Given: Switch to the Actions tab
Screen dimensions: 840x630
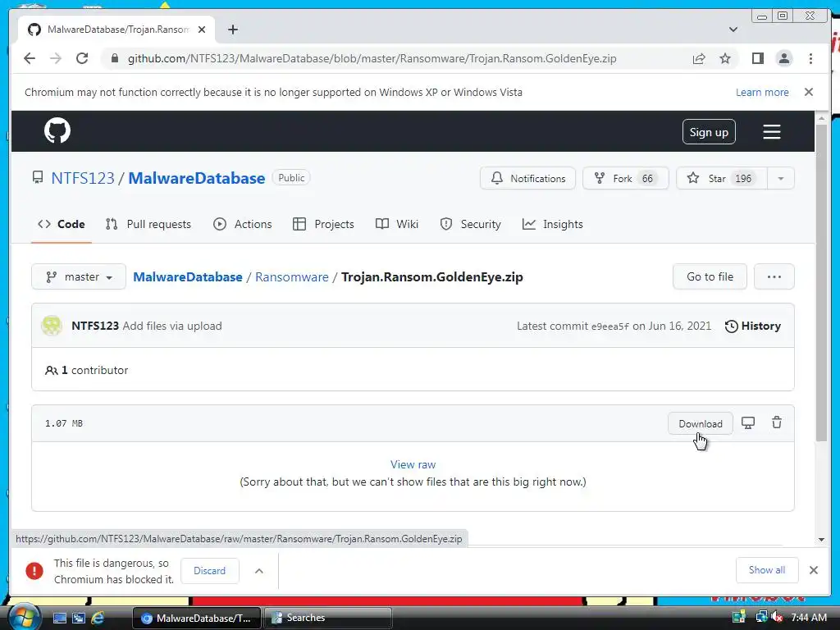Looking at the screenshot, I should pos(243,224).
